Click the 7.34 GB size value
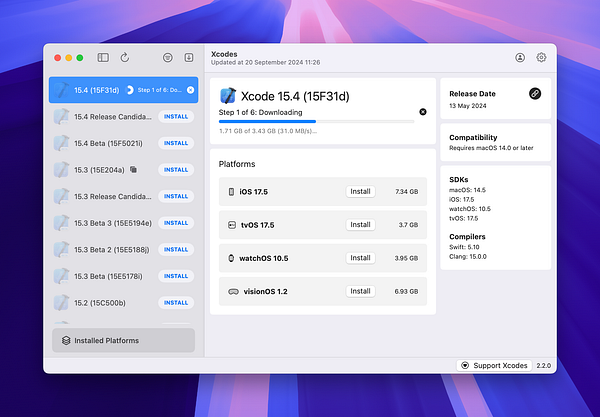 [406, 192]
